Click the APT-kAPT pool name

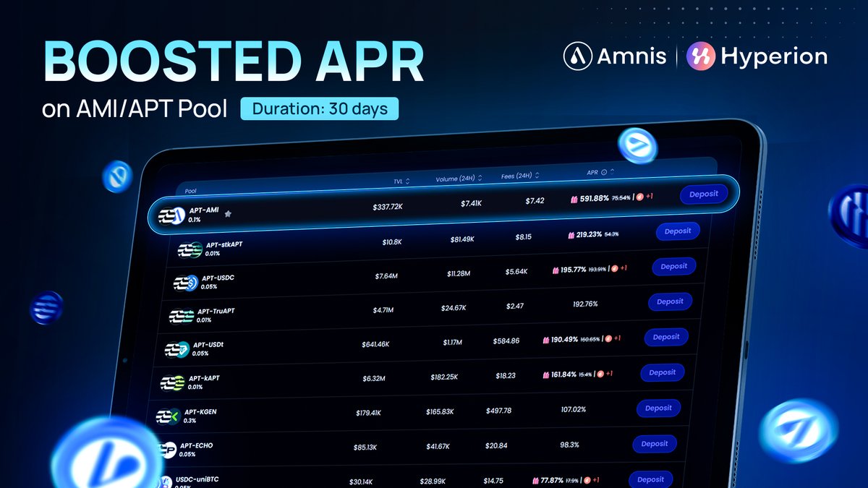point(204,378)
